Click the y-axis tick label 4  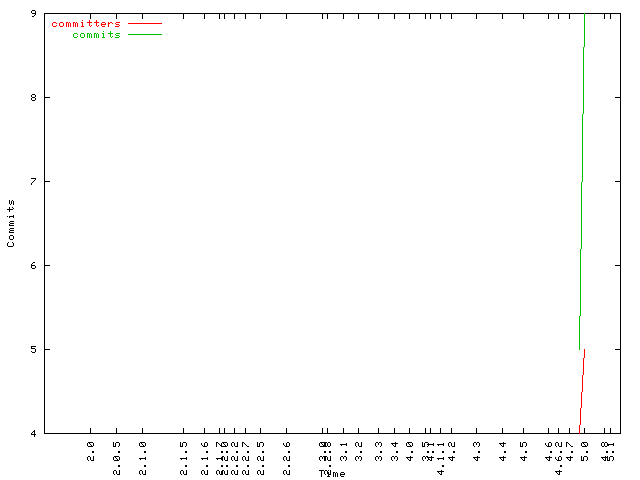pos(34,433)
